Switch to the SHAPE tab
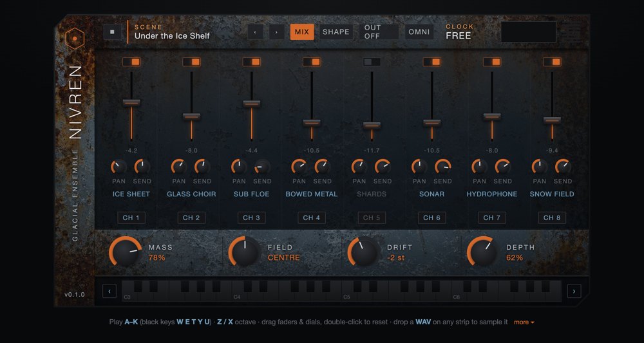The image size is (644, 343). 336,32
